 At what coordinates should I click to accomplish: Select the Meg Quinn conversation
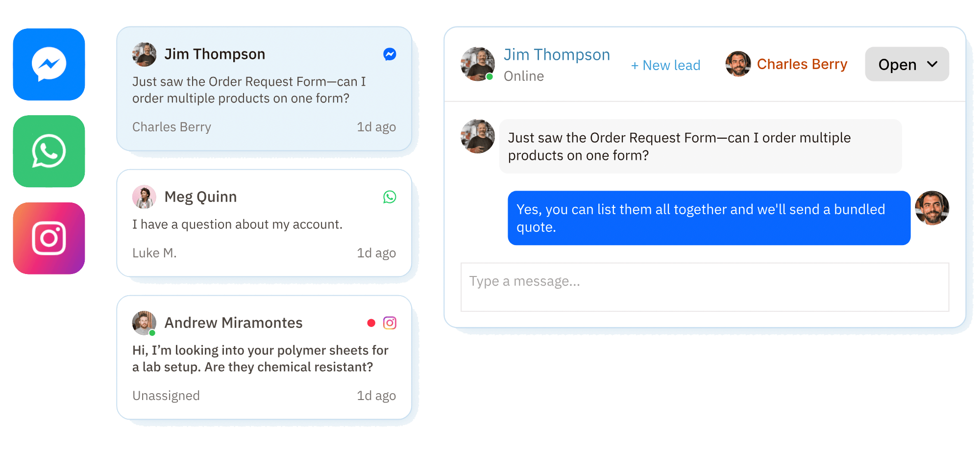(x=264, y=223)
